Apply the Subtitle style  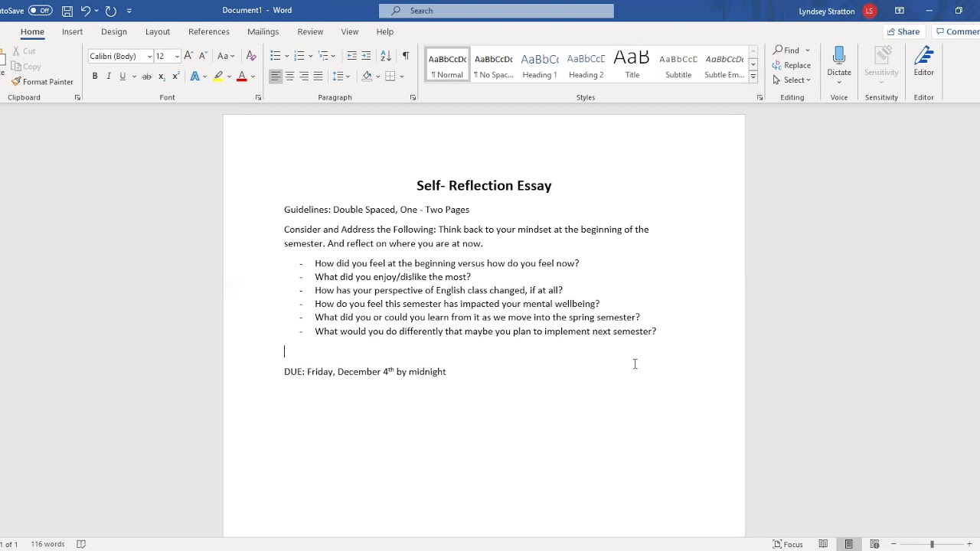678,66
